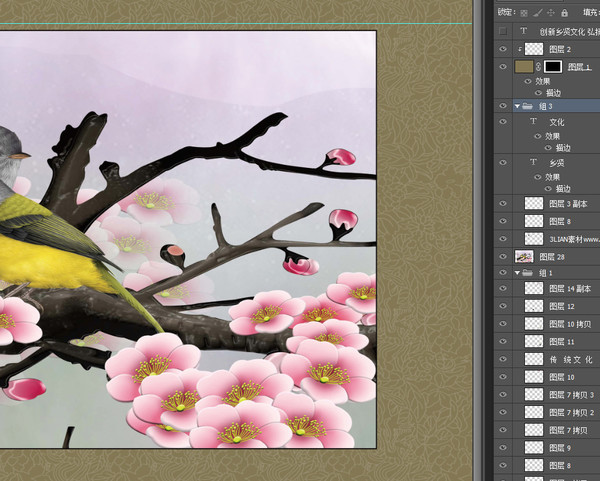The image size is (600, 481).
Task: Toggle the 效果 eye under 图层 1
Action: point(528,81)
